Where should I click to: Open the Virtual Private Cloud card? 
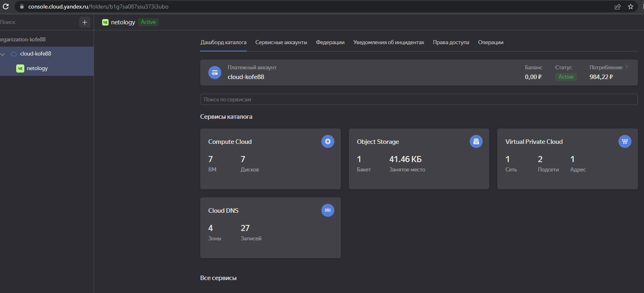pyautogui.click(x=567, y=159)
